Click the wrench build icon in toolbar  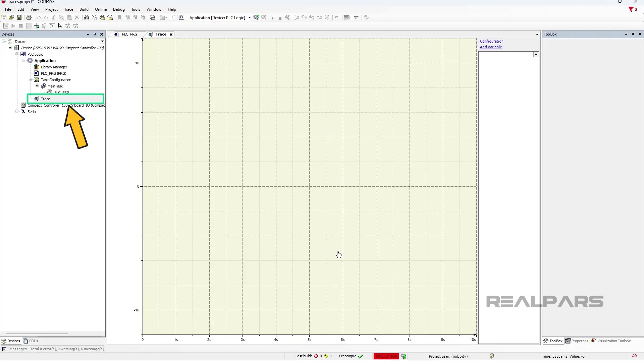(x=287, y=18)
